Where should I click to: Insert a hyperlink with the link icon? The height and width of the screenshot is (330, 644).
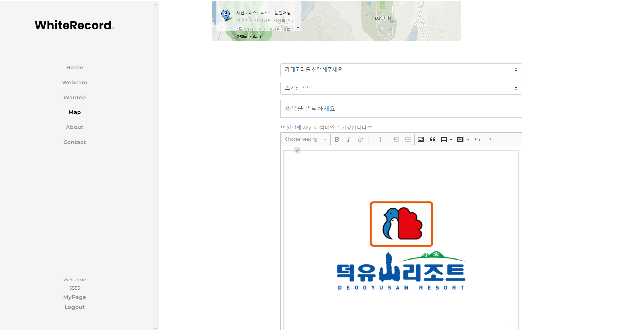(360, 139)
